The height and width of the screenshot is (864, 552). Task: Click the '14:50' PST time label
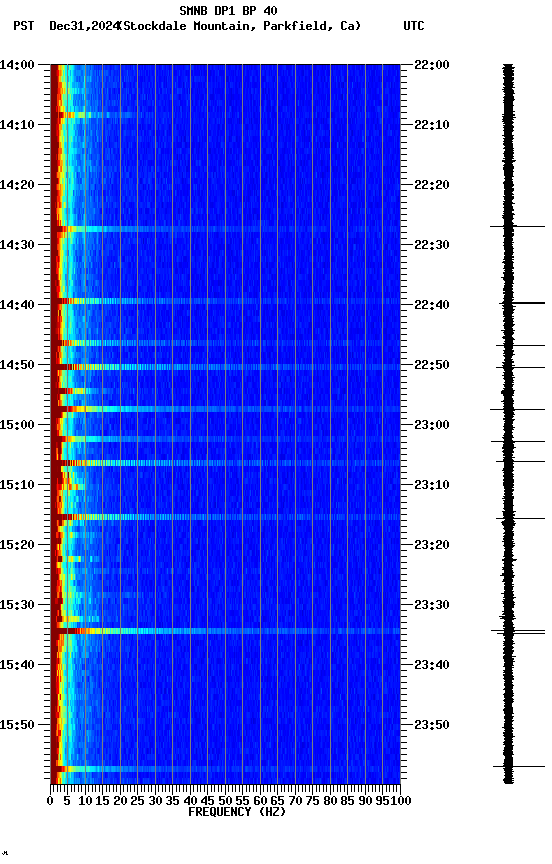coord(17,365)
